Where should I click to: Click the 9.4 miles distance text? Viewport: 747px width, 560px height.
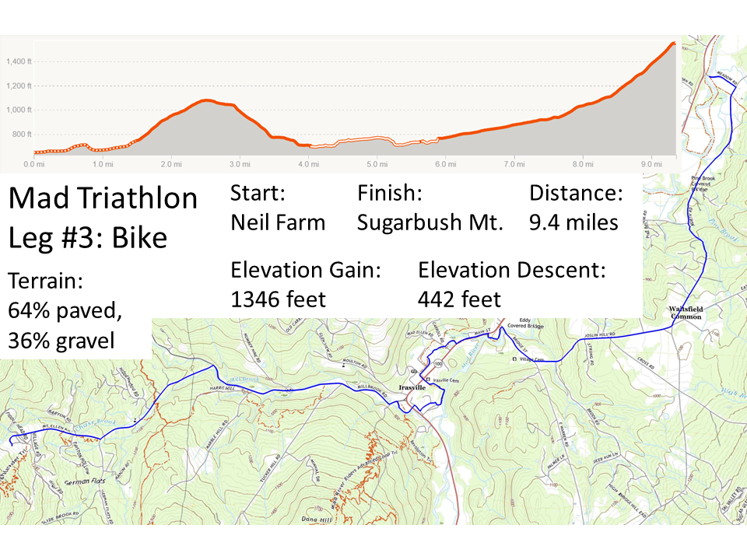[573, 222]
